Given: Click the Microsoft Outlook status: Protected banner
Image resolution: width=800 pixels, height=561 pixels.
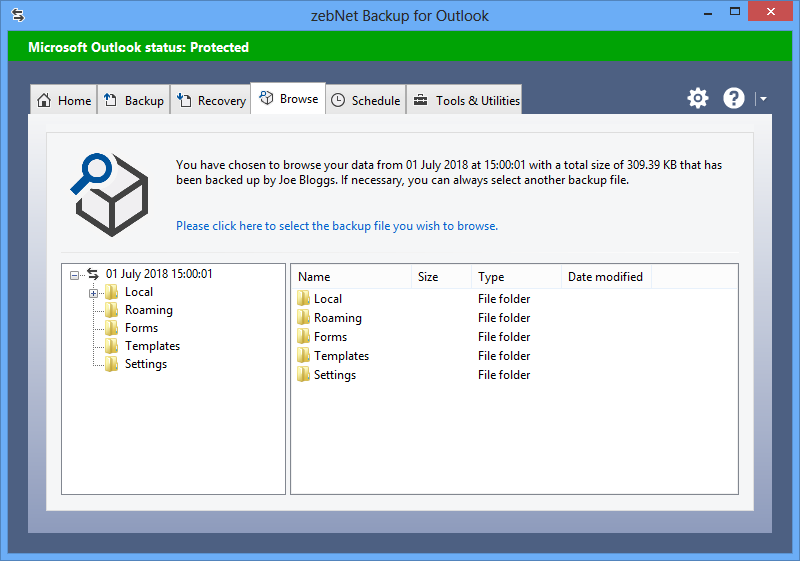Looking at the screenshot, I should coord(399,47).
